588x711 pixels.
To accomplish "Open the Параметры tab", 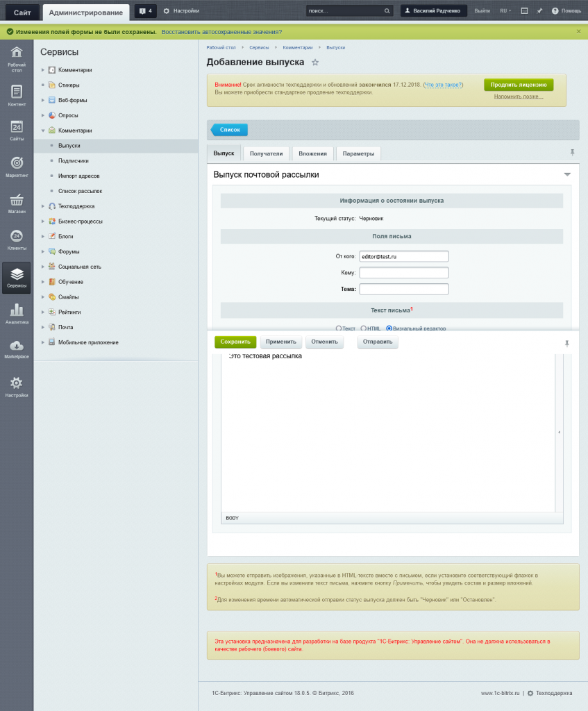I will tap(358, 153).
